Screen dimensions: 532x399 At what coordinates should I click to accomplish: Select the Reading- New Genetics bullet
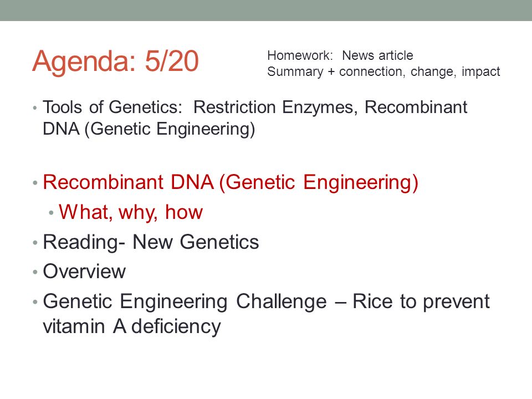pyautogui.click(x=151, y=242)
